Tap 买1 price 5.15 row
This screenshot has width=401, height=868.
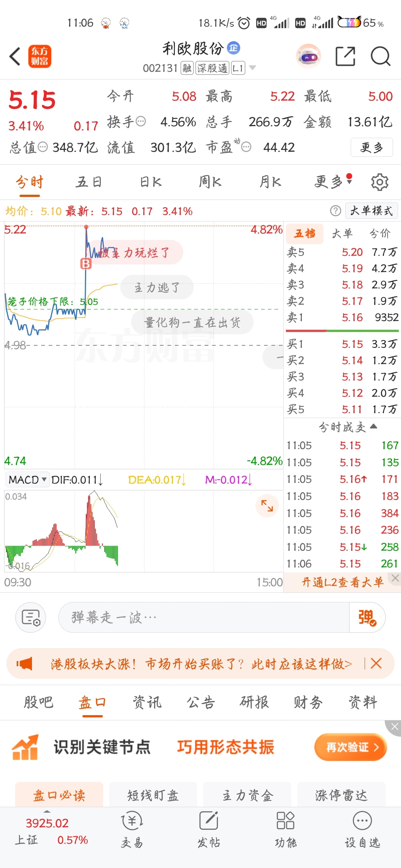click(x=342, y=344)
